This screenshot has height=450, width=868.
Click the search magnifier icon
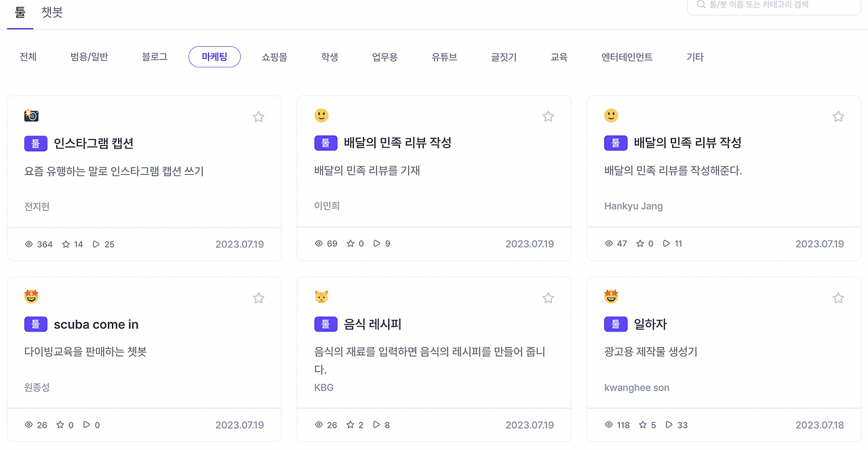click(x=701, y=5)
